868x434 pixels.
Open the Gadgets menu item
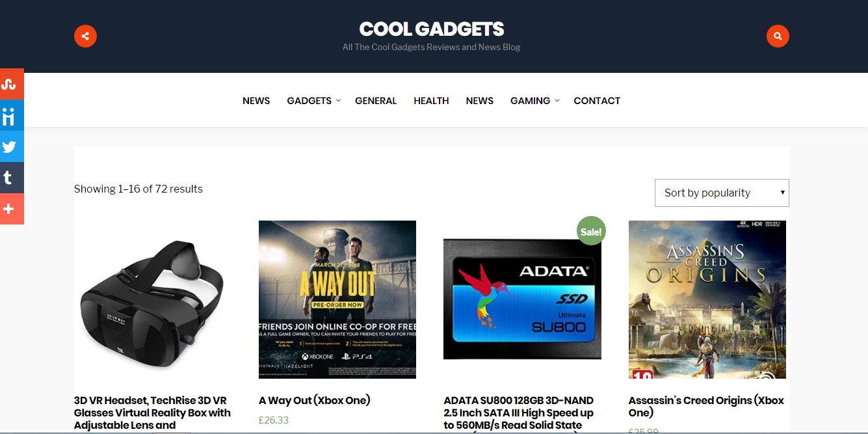pyautogui.click(x=309, y=101)
